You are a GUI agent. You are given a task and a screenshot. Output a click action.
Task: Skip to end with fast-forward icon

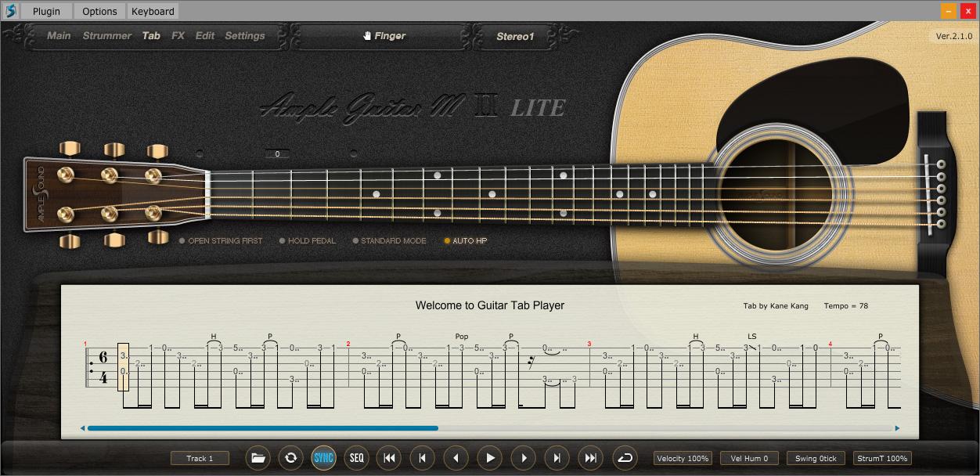coord(589,458)
